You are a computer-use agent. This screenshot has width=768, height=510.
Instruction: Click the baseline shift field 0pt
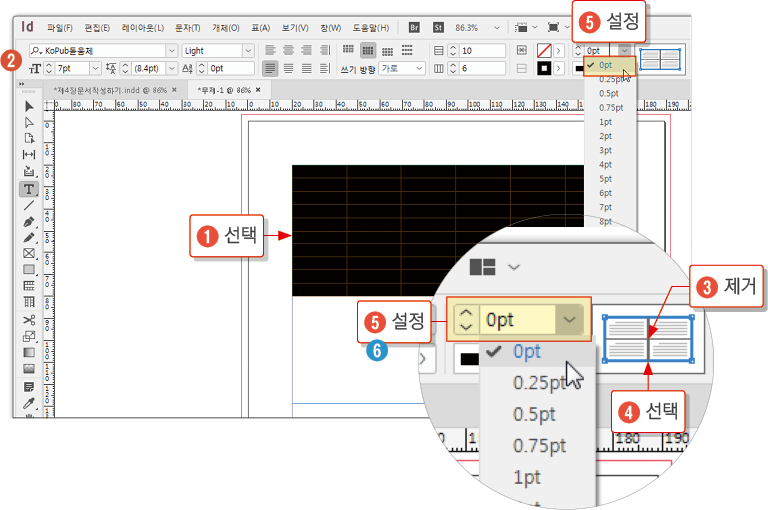(231, 68)
